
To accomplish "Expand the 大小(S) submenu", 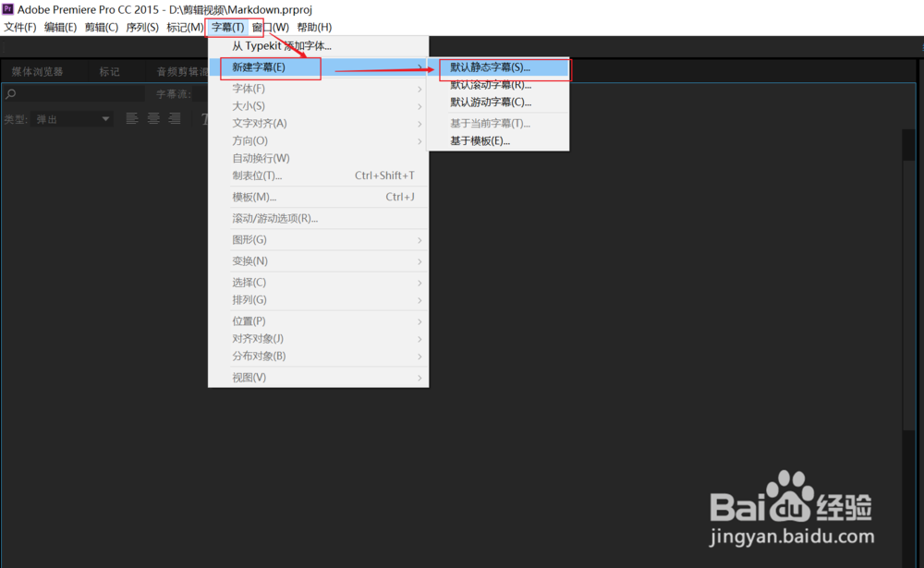I will 318,106.
